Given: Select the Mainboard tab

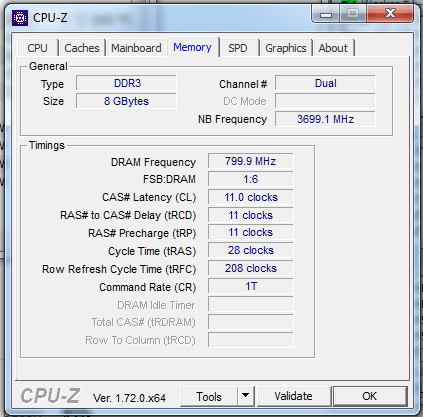Looking at the screenshot, I should coord(136,48).
